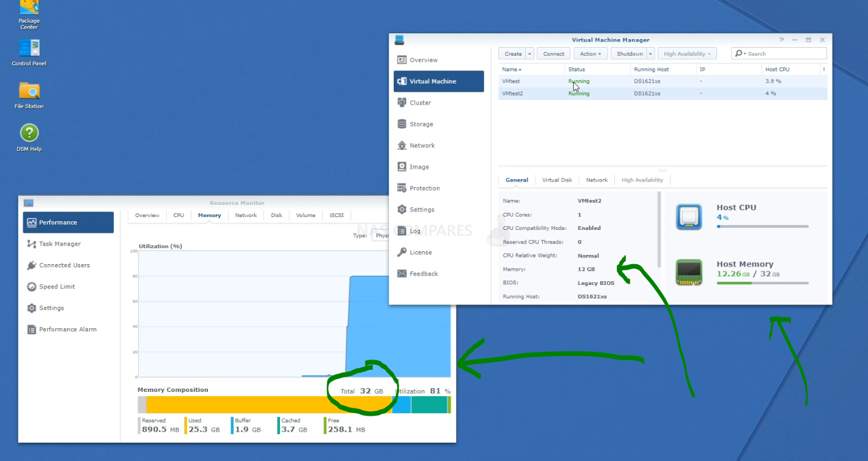
Task: Open Performance Alarm in Resource Monitor
Action: coord(68,330)
